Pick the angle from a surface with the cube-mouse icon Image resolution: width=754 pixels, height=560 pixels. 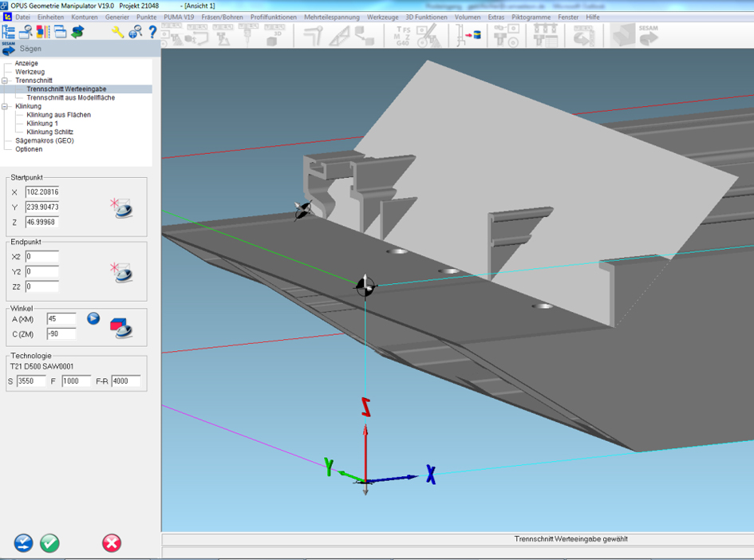point(121,328)
